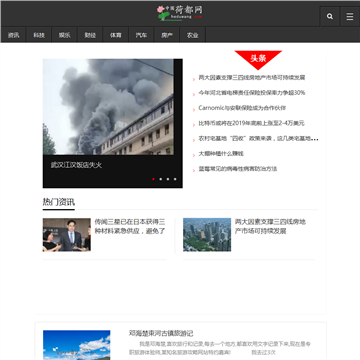Click the 邓海楚 travel article summary text

(220, 348)
